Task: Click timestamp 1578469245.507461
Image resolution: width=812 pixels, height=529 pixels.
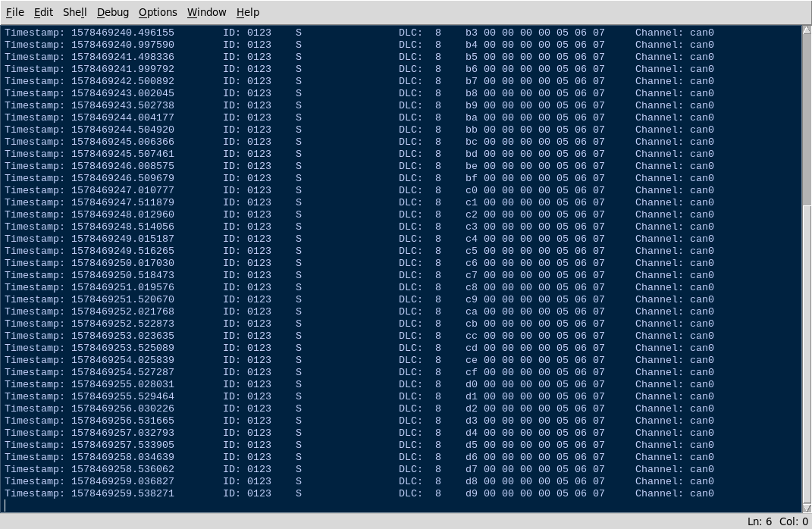Action: pos(123,154)
